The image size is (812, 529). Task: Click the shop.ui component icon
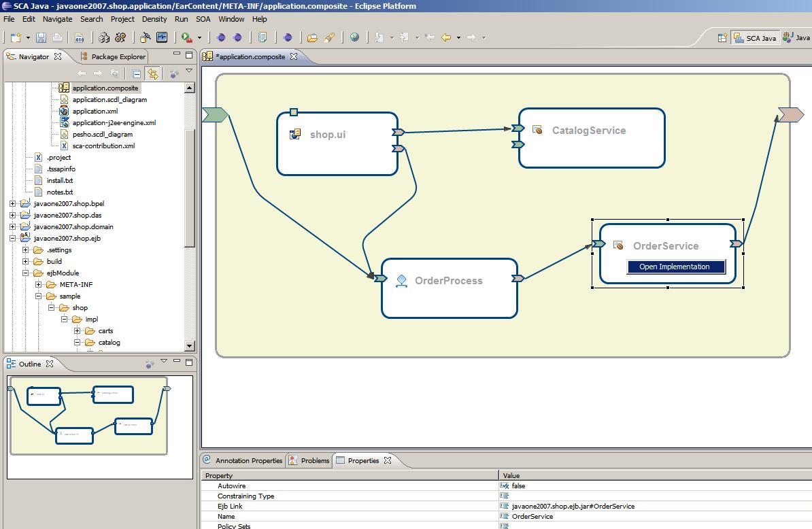pos(294,135)
